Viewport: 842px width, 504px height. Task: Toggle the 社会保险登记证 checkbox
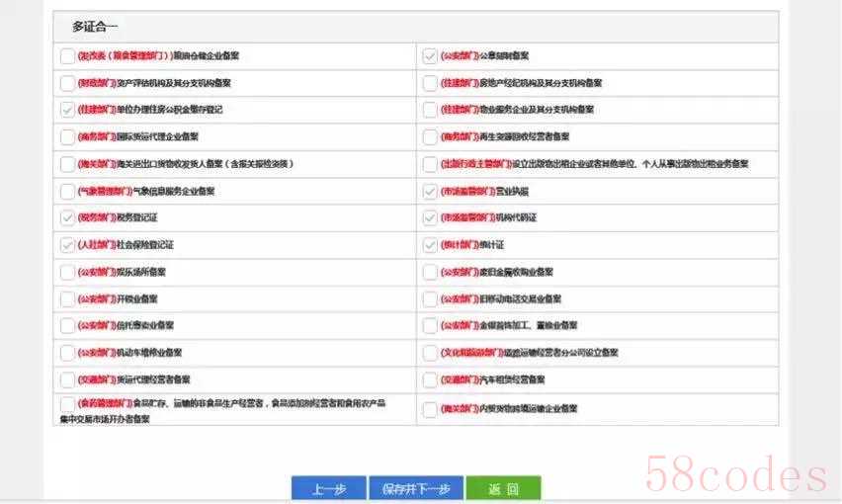[x=67, y=245]
